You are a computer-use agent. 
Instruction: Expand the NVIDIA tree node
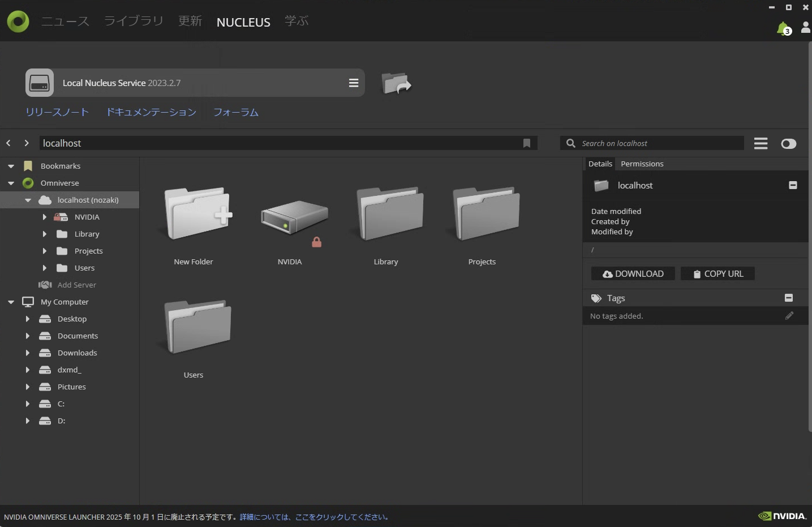(45, 217)
